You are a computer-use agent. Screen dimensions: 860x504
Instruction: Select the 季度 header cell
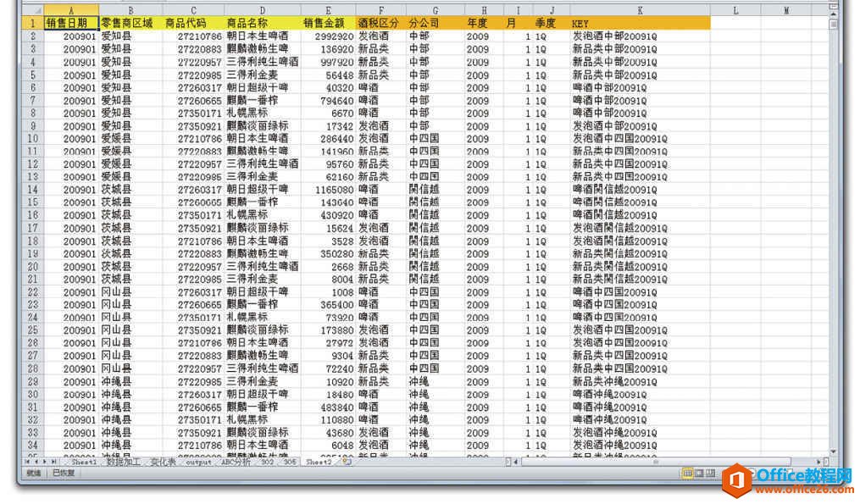pos(552,23)
